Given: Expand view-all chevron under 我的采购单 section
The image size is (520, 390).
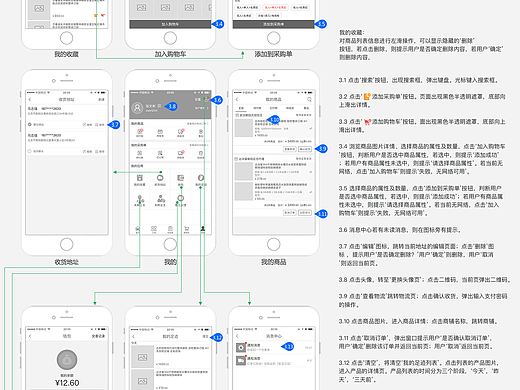Looking at the screenshot, I should pyautogui.click(x=208, y=145).
